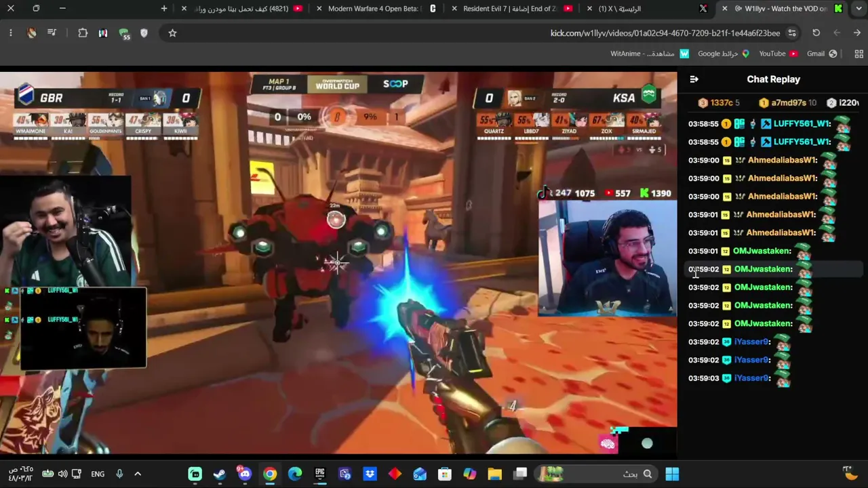Open a new browser tab
Viewport: 868px width, 488px height.
click(x=164, y=8)
